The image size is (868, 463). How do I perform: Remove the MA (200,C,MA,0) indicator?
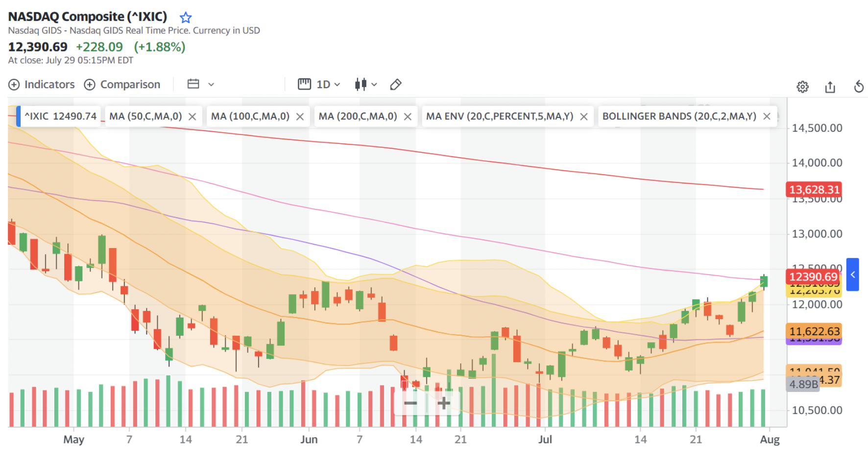pyautogui.click(x=408, y=116)
